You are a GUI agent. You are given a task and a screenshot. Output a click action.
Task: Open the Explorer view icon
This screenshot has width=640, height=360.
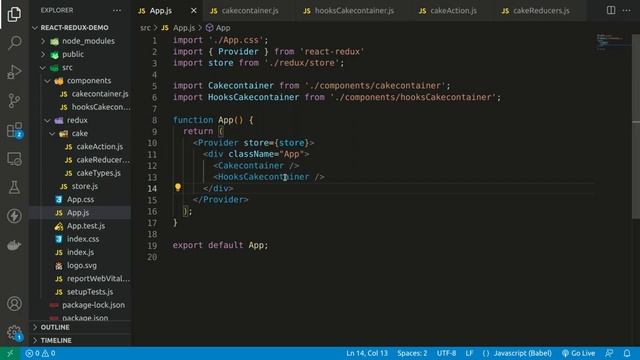click(x=14, y=14)
